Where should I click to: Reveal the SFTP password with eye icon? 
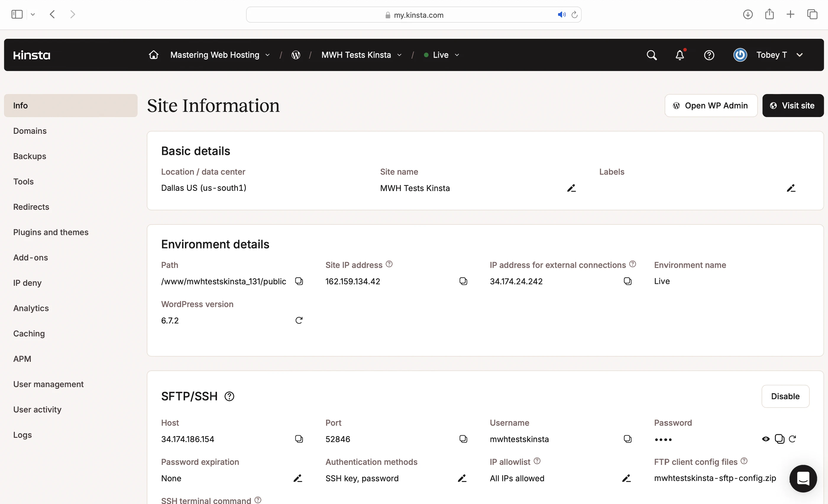tap(766, 439)
